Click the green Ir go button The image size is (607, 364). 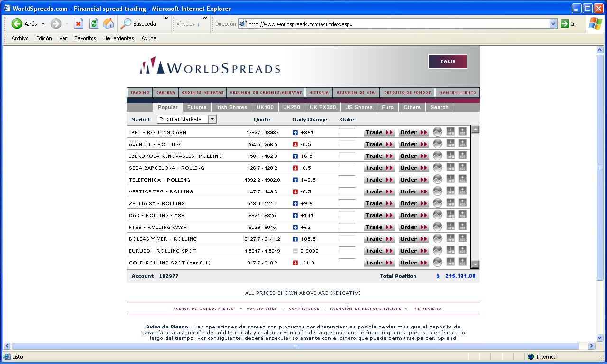[568, 24]
